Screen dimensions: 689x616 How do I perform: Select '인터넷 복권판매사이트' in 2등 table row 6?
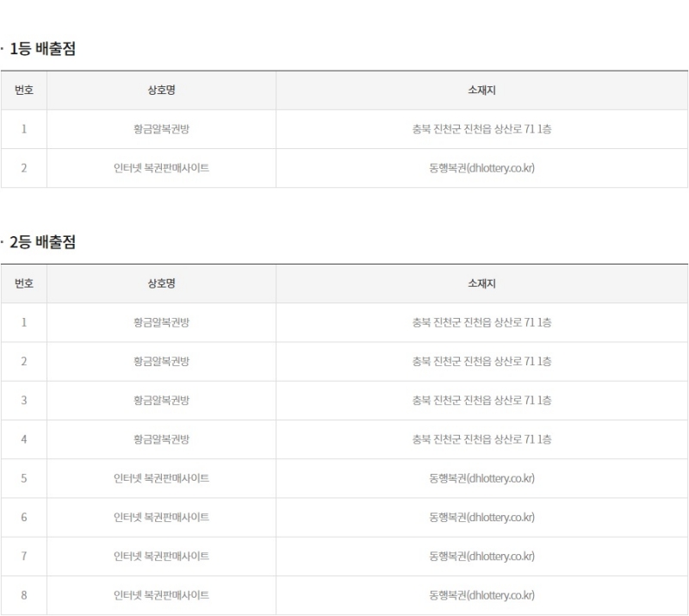[x=161, y=517]
